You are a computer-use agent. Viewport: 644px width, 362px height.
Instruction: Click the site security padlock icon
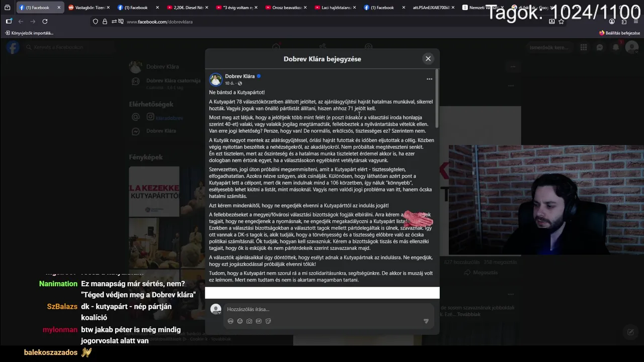[x=105, y=22]
